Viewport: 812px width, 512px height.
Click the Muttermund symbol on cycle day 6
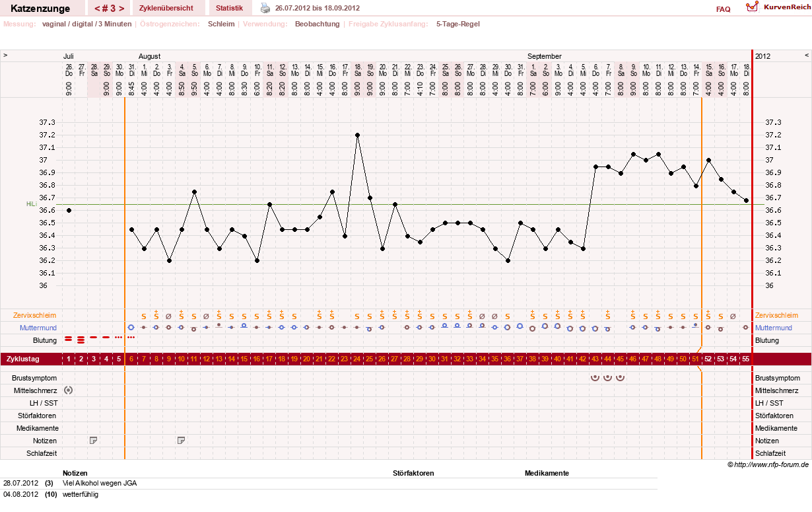click(x=131, y=327)
